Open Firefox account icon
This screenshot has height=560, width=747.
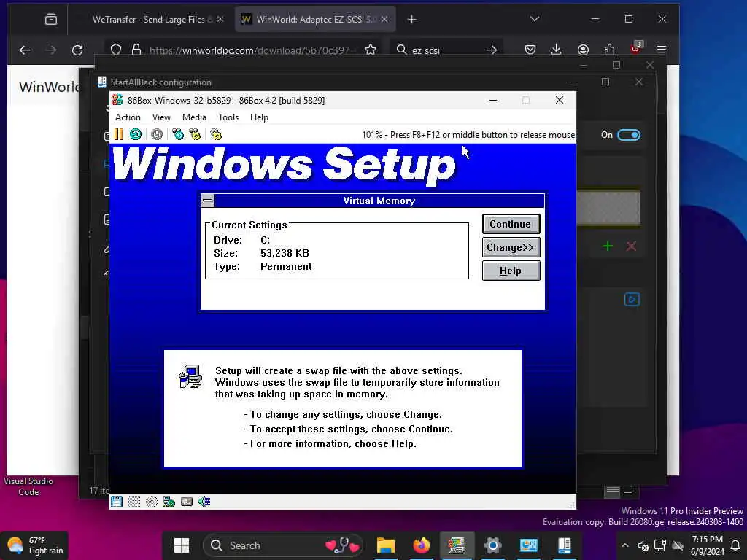(583, 50)
